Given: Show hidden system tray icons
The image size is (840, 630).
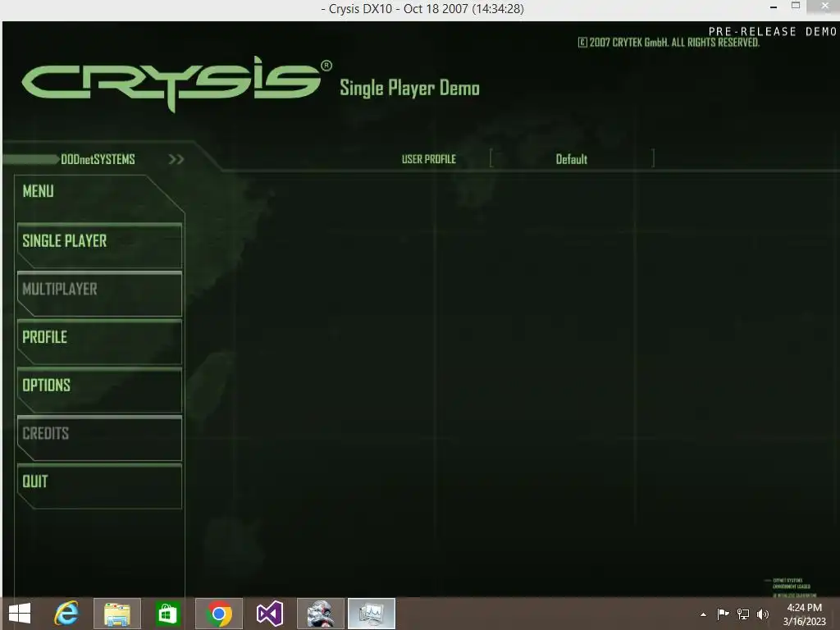Looking at the screenshot, I should pos(703,614).
